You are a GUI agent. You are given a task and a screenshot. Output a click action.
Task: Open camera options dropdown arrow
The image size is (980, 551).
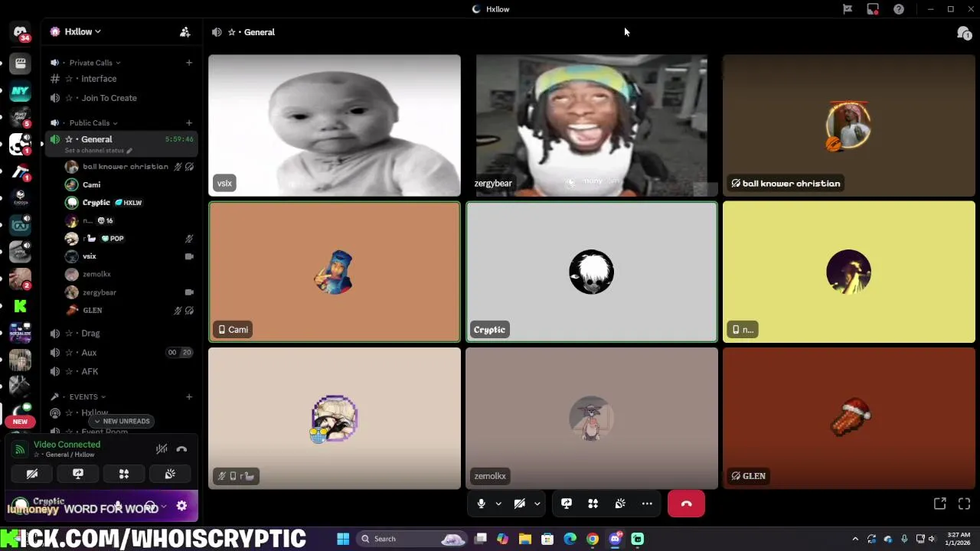(x=537, y=504)
